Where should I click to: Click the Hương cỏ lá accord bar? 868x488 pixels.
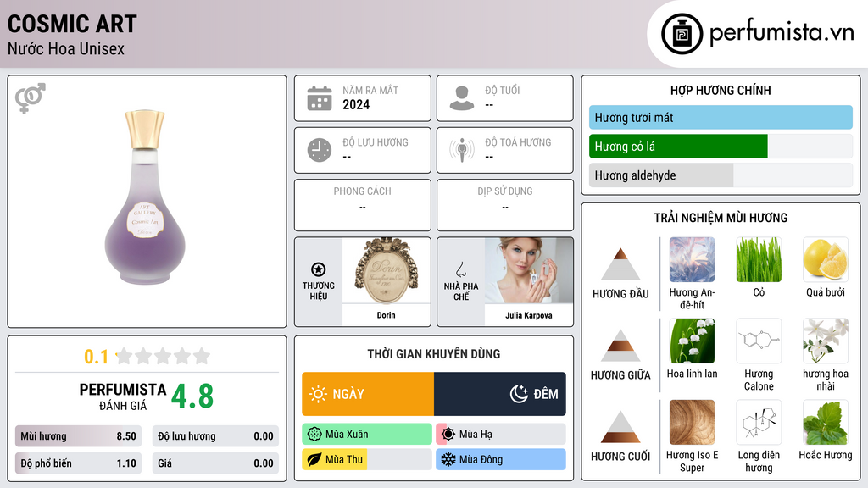click(x=721, y=147)
